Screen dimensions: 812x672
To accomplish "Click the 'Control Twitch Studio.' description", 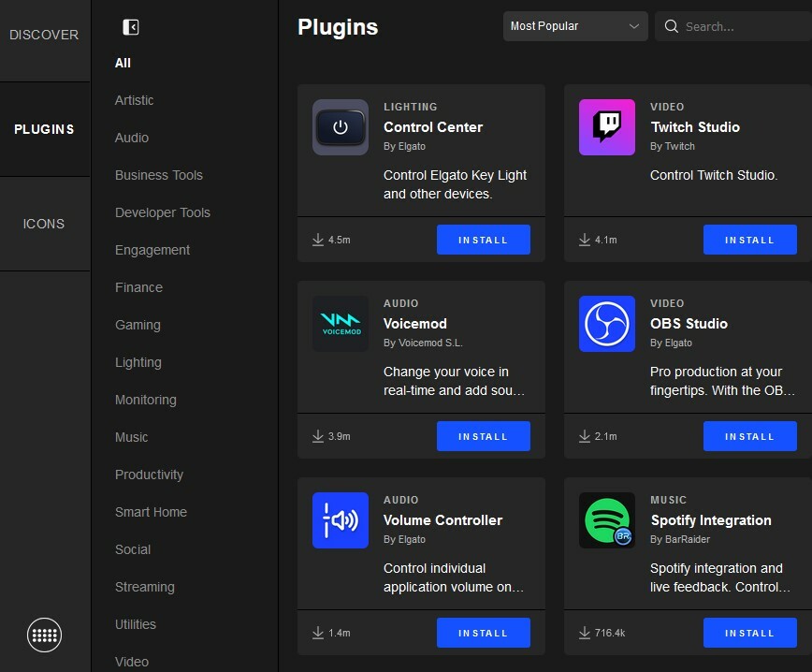I will [x=714, y=175].
